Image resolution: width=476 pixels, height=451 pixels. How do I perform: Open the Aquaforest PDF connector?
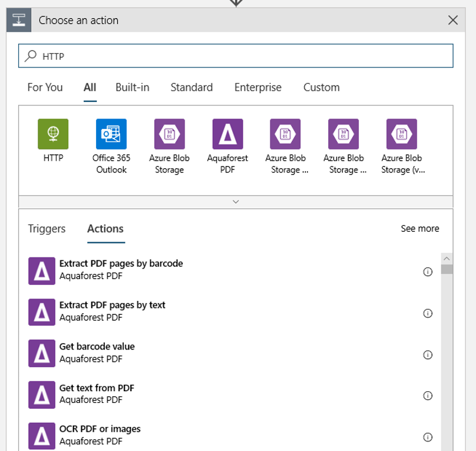[227, 134]
